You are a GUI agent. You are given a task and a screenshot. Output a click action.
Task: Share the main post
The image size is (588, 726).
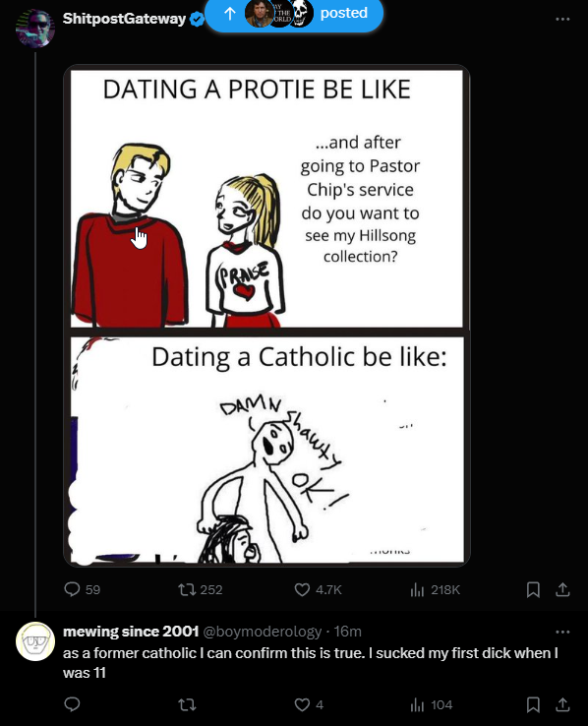click(562, 589)
